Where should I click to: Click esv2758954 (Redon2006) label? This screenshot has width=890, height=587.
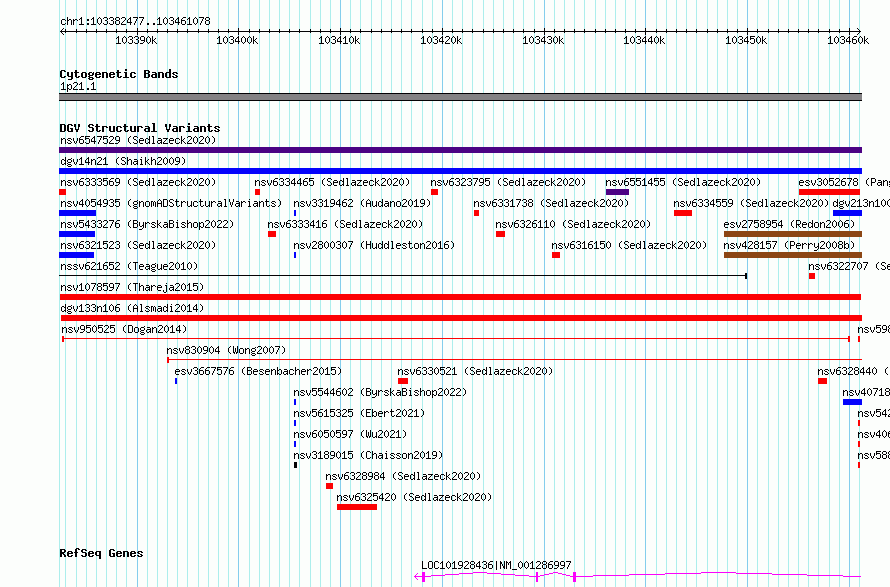pos(789,224)
